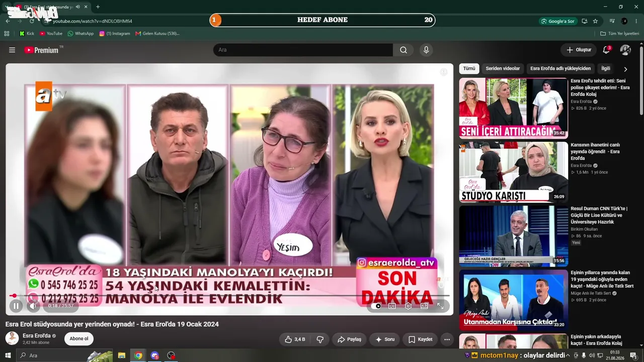Screen dimensions: 644x362
Task: Open YouTube bookmark in bookmarks bar
Action: click(x=51, y=34)
